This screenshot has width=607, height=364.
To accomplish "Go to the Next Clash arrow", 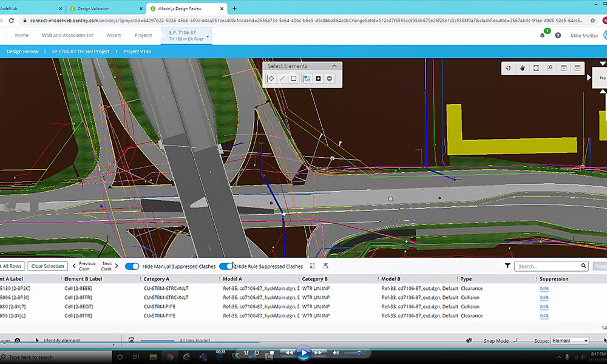I will pos(117,266).
